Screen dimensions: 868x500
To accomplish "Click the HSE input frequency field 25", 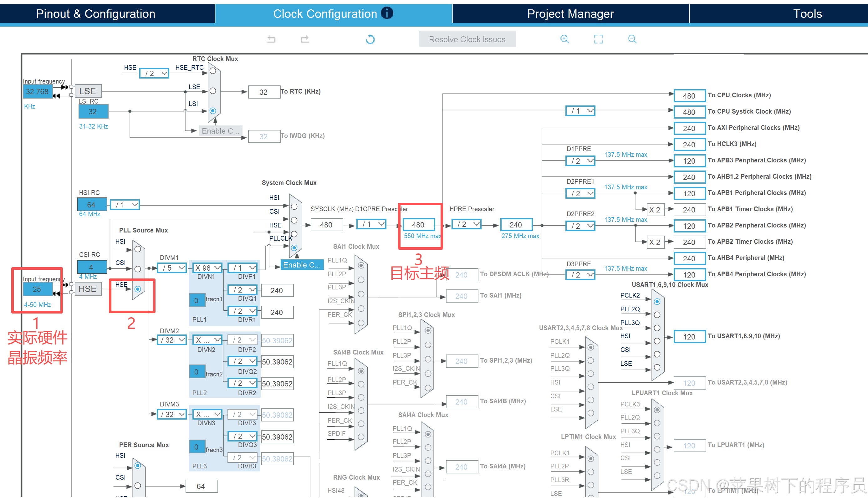I will coord(37,289).
